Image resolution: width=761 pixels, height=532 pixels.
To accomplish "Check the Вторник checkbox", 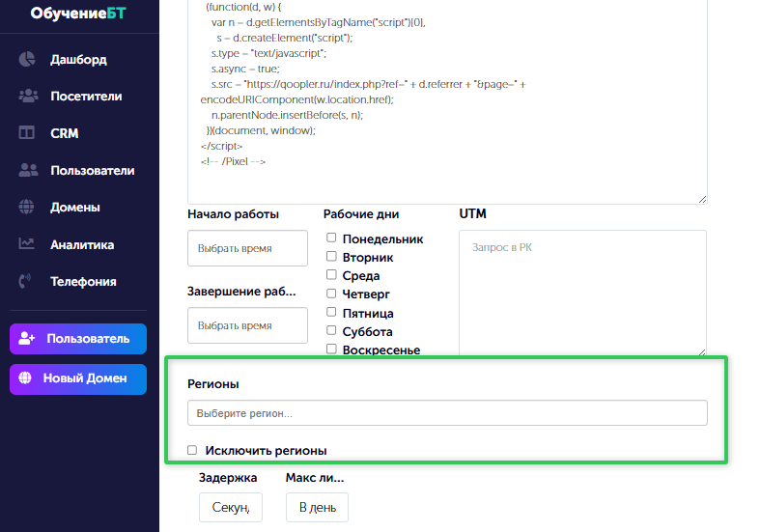I will coord(331,256).
